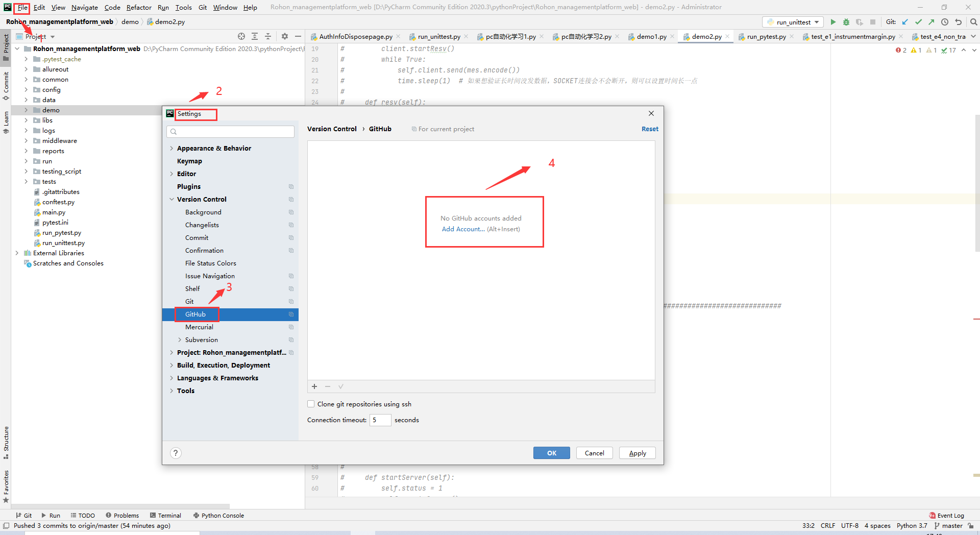This screenshot has height=535, width=980.
Task: Collapse all in Project panel
Action: [x=268, y=36]
